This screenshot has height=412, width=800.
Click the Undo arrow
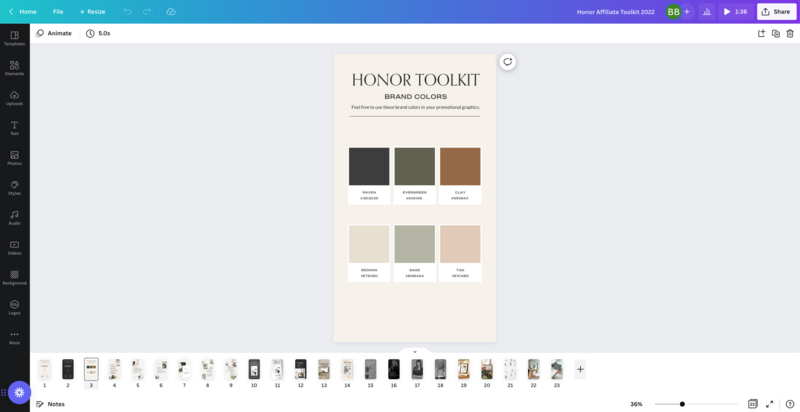[128, 11]
